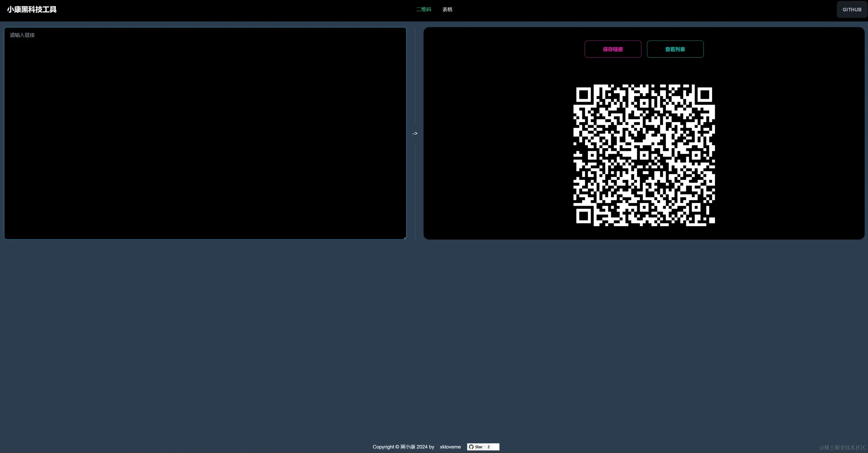Click the GITHUB button in header
The image size is (868, 453).
[851, 9]
